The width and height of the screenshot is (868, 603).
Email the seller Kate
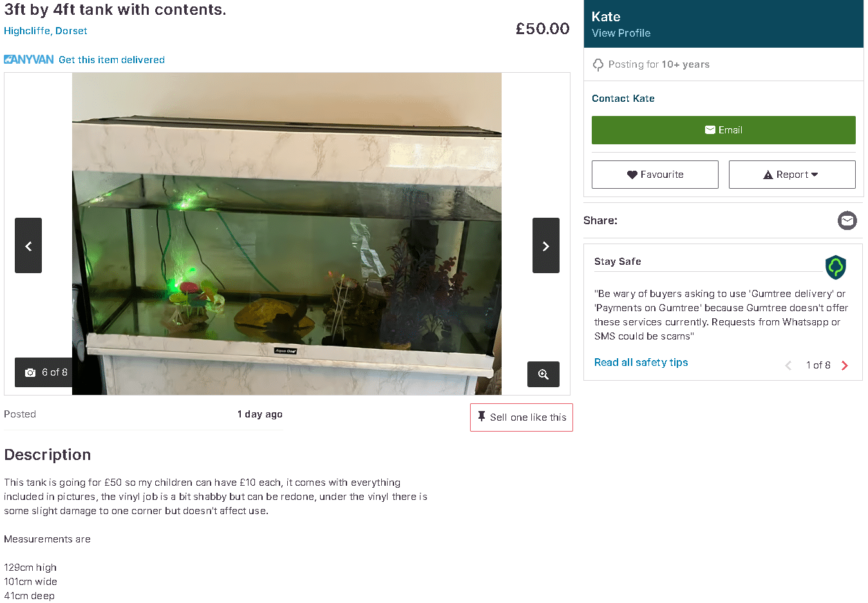(723, 130)
